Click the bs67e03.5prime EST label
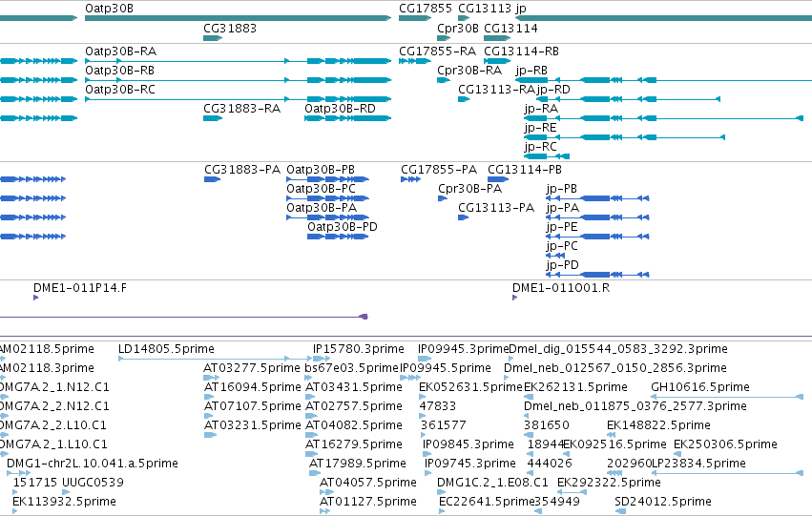812x516 pixels. coord(352,368)
